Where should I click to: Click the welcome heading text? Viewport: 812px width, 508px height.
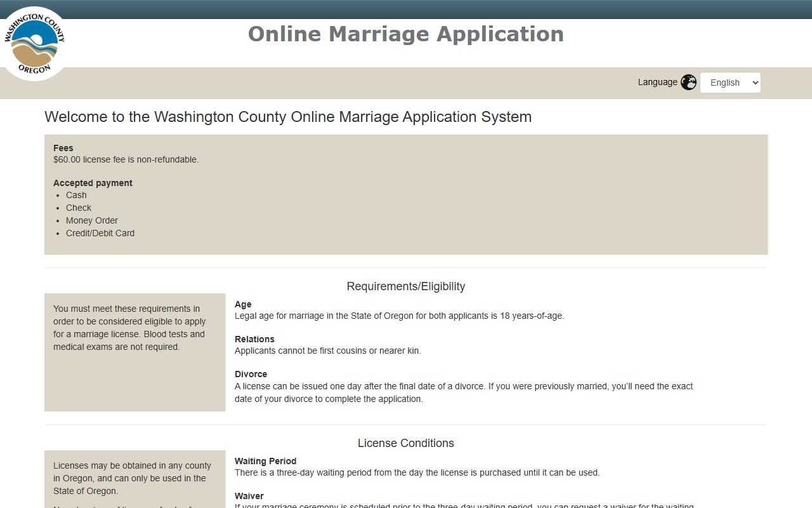click(288, 117)
